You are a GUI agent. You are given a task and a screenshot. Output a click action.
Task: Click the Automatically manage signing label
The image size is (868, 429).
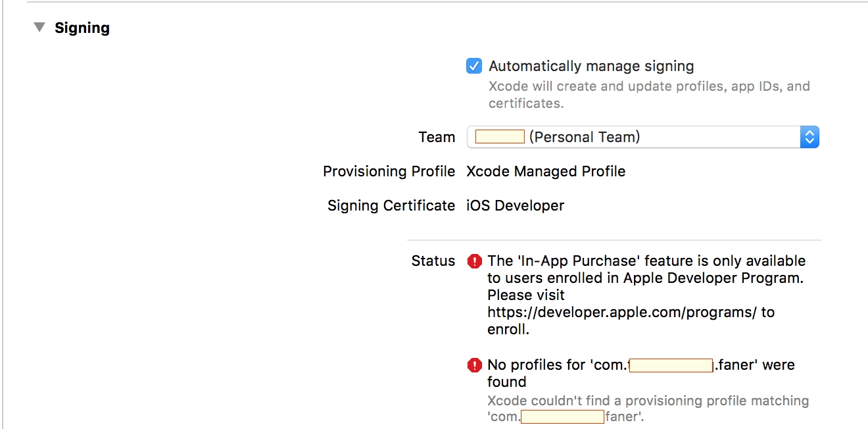[x=591, y=66]
